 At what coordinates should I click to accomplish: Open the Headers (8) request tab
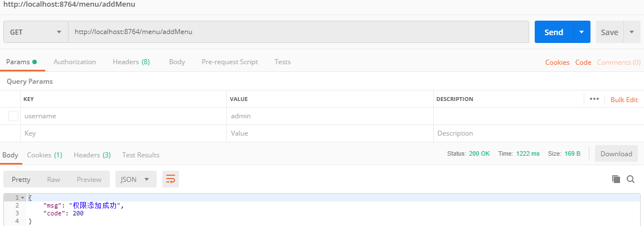click(x=131, y=62)
